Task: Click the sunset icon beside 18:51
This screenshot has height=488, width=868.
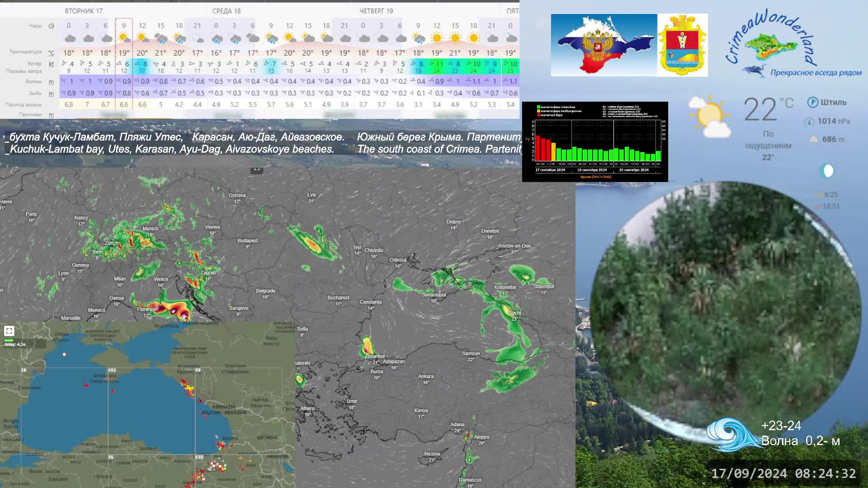Action: pos(817,206)
